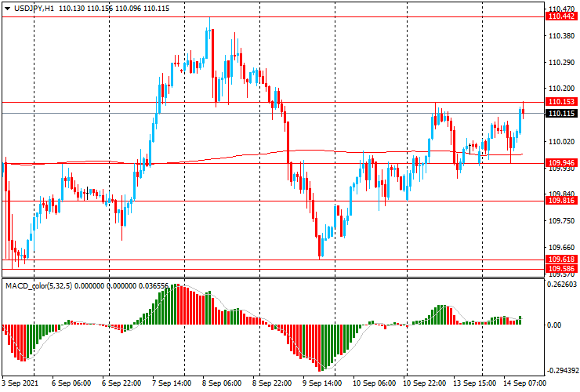Click the 7 Sep 14:00 time axis label
580x392 pixels.
(x=172, y=383)
